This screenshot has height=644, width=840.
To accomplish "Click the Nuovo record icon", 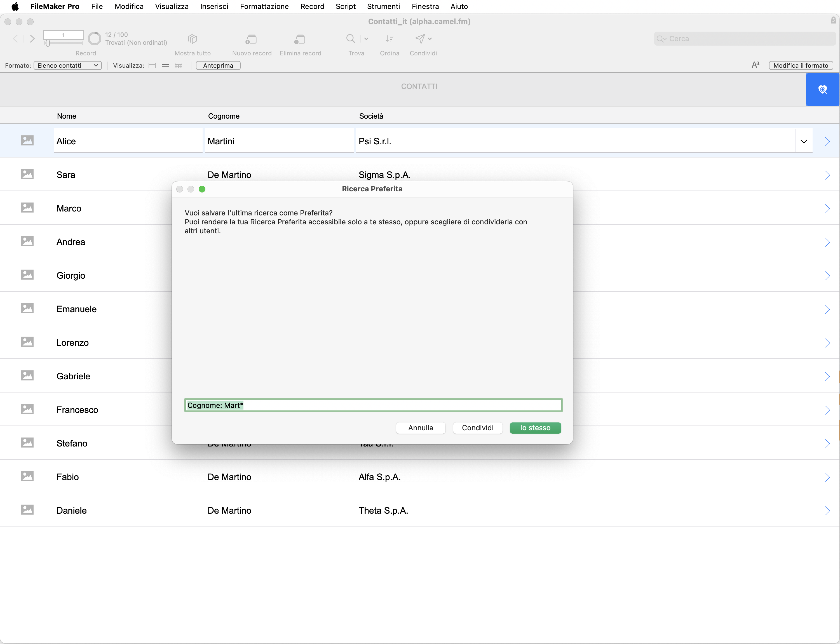I will [251, 39].
